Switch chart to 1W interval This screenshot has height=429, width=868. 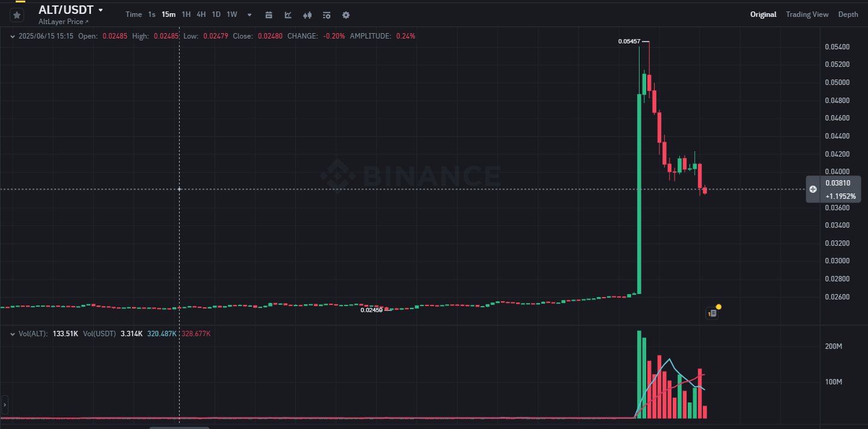tap(232, 14)
